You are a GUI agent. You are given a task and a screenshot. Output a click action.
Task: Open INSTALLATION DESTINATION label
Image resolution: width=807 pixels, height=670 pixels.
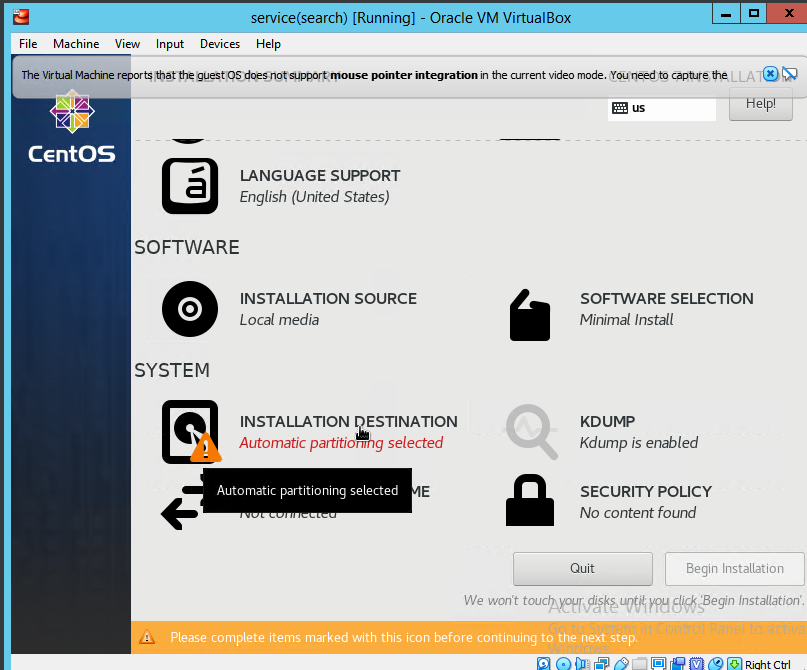coord(348,421)
